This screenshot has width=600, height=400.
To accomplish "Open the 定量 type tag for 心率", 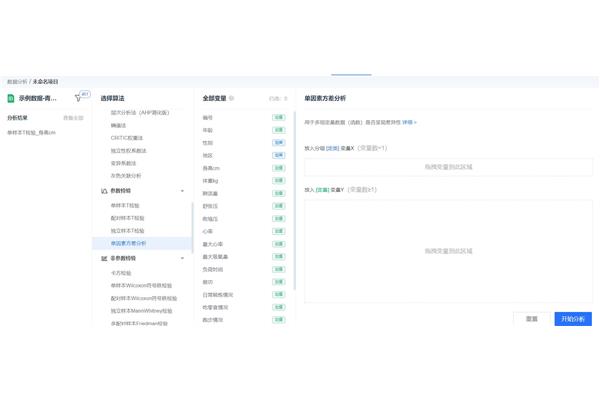I will 279,231.
